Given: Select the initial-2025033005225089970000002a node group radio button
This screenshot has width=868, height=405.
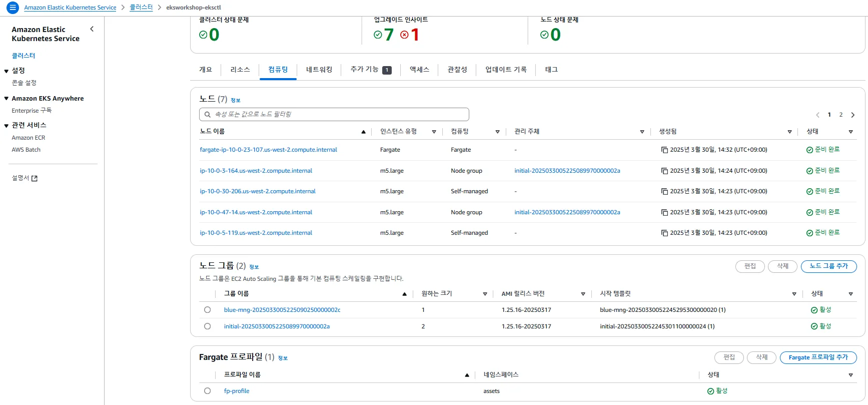Looking at the screenshot, I should 207,326.
